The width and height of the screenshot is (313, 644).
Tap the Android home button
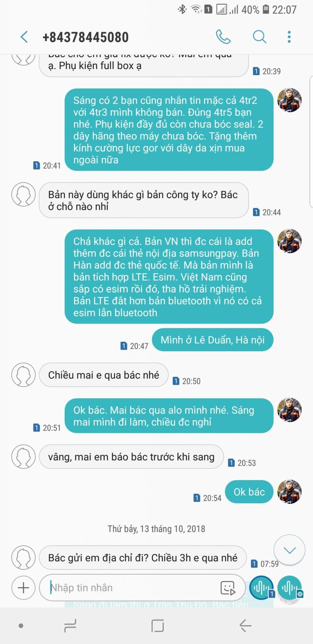(157, 626)
